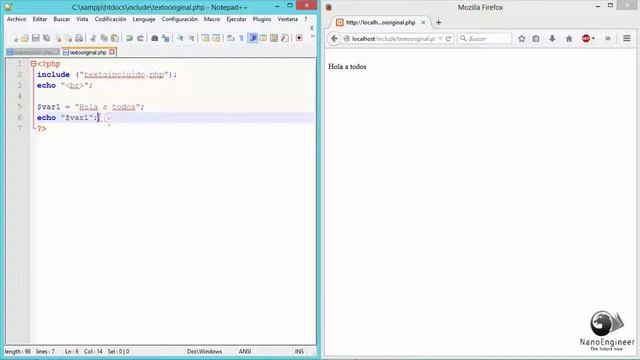Click the INS insert mode status indicator
The width and height of the screenshot is (640, 360).
pos(299,351)
